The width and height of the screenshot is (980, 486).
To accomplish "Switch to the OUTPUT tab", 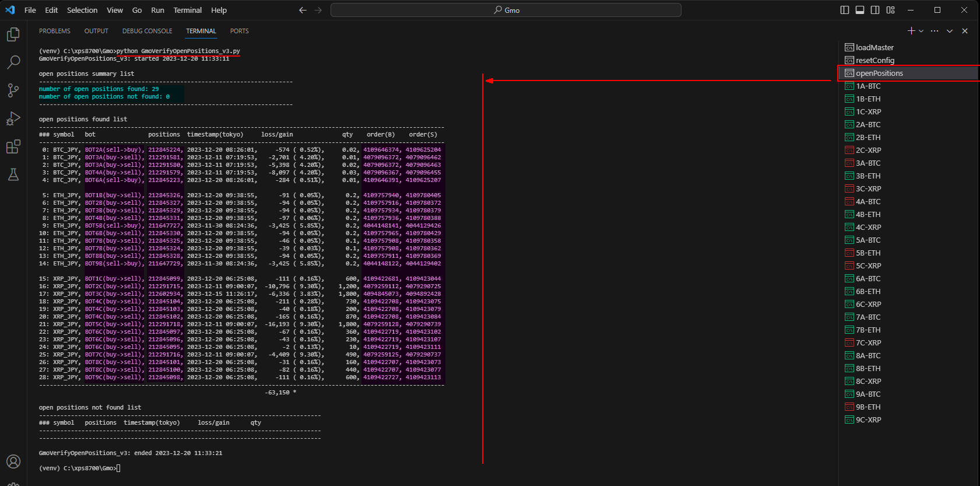I will pos(96,31).
